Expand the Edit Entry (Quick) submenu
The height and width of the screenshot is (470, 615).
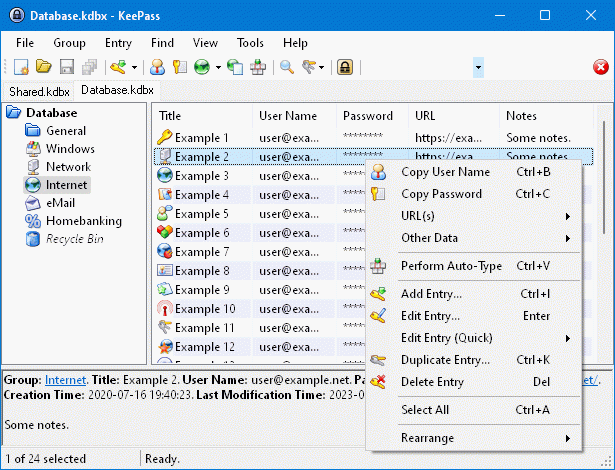(x=474, y=338)
